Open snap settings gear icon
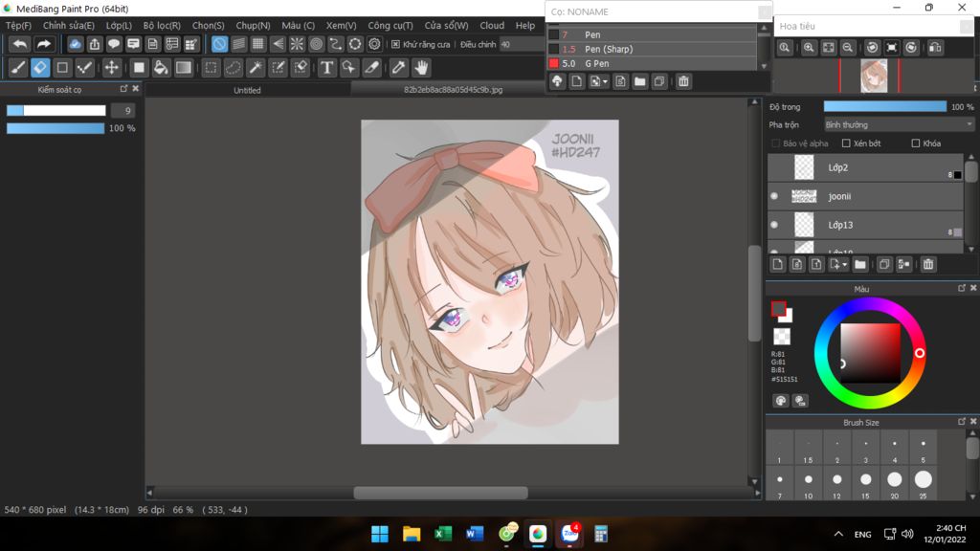 [x=374, y=44]
